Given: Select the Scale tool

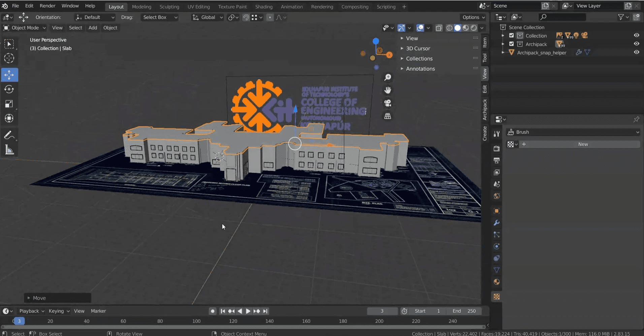Looking at the screenshot, I should pyautogui.click(x=9, y=104).
